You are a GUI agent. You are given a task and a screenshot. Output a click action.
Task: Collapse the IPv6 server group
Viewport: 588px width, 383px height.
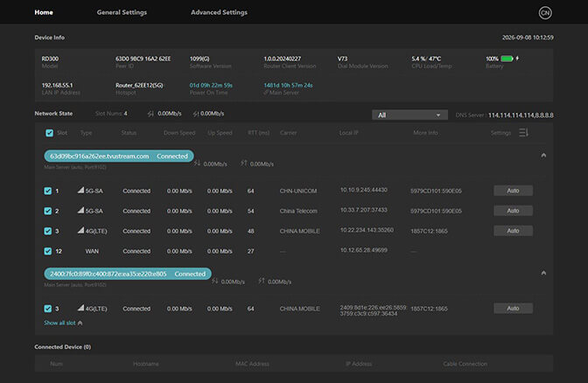(x=543, y=273)
